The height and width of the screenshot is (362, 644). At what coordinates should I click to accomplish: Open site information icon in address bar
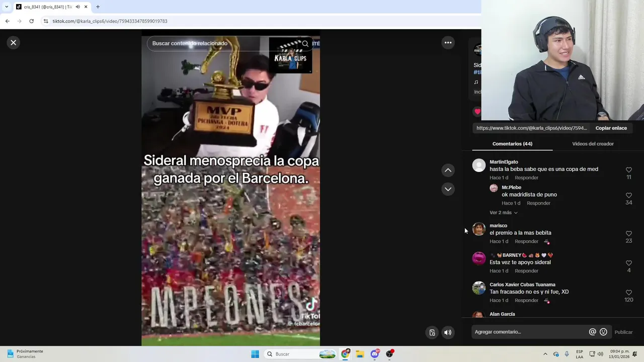tap(46, 21)
